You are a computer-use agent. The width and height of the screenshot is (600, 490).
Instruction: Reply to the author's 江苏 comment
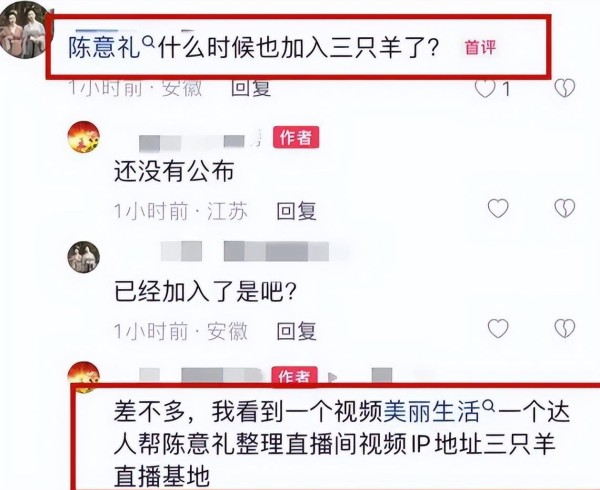click(x=297, y=211)
